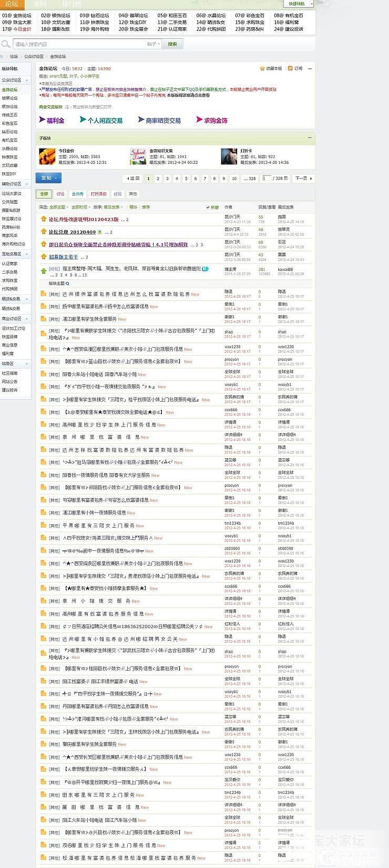The height and width of the screenshot is (868, 389).
Task: Open 二手交易 in the left sidebar
Action: pyautogui.click(x=9, y=272)
